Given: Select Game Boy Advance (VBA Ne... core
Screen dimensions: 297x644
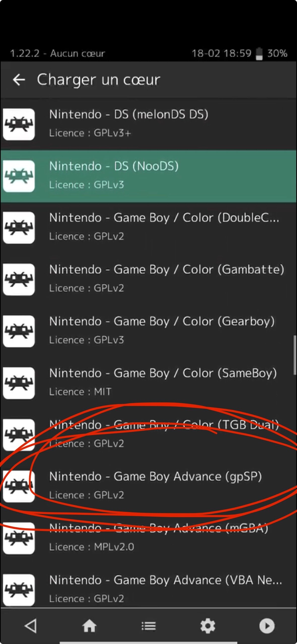Looking at the screenshot, I should [x=148, y=590].
